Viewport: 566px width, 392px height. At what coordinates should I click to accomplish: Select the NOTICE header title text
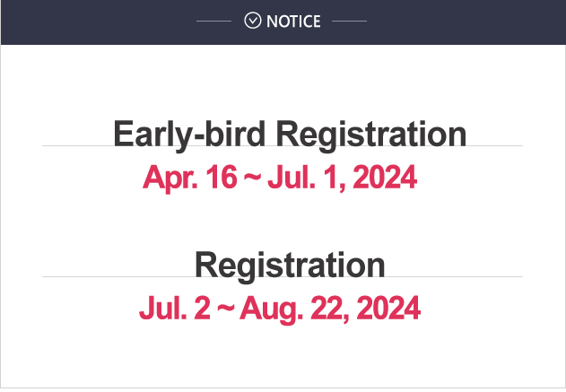coord(293,22)
